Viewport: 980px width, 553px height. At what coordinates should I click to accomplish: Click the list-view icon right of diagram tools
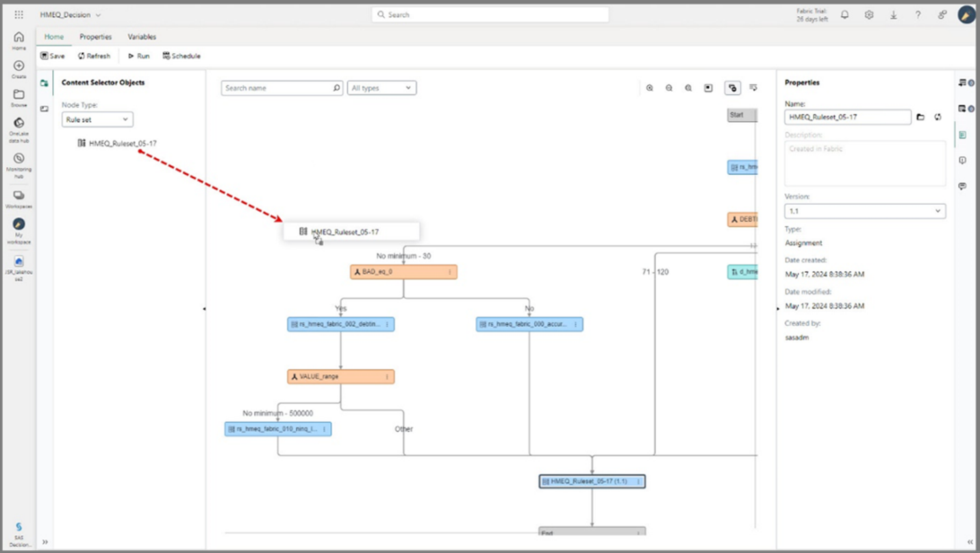[753, 88]
